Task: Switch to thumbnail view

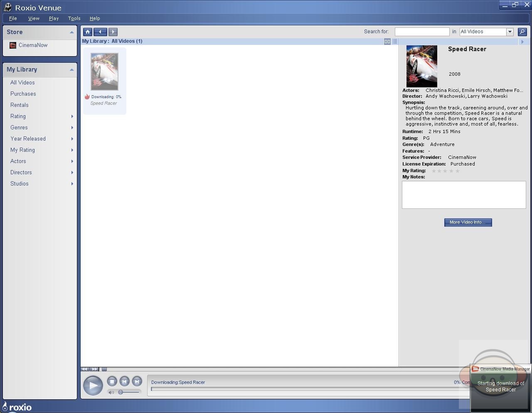Action: [387, 42]
